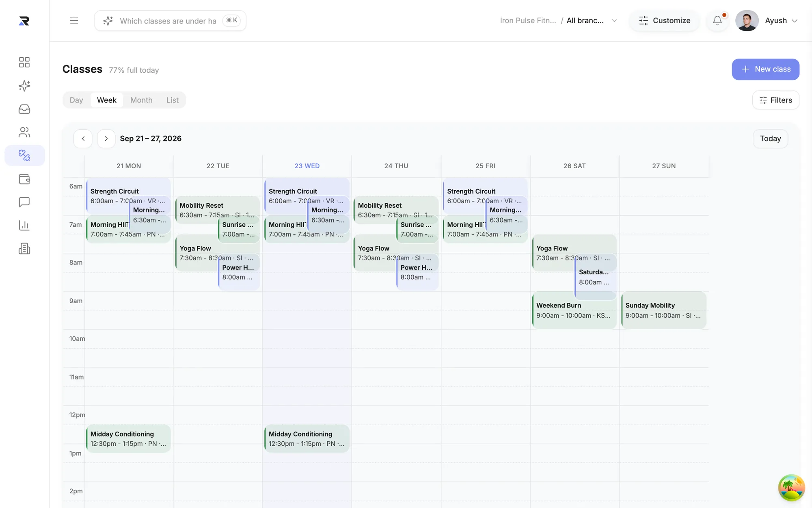This screenshot has height=508, width=812.
Task: Open Tuesday Power H... 8:00am class
Action: pos(239,272)
